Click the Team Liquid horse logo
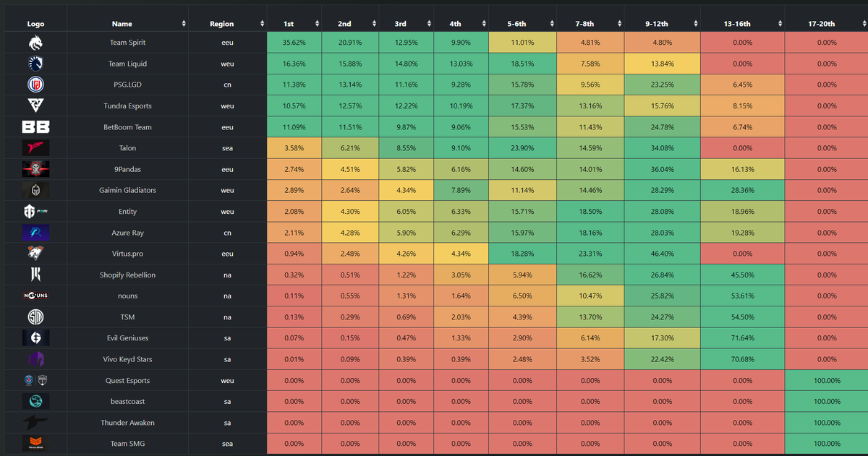 click(x=35, y=64)
